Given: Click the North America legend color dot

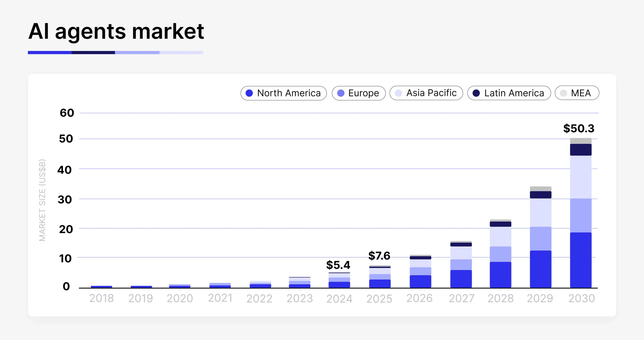Looking at the screenshot, I should pos(249,93).
